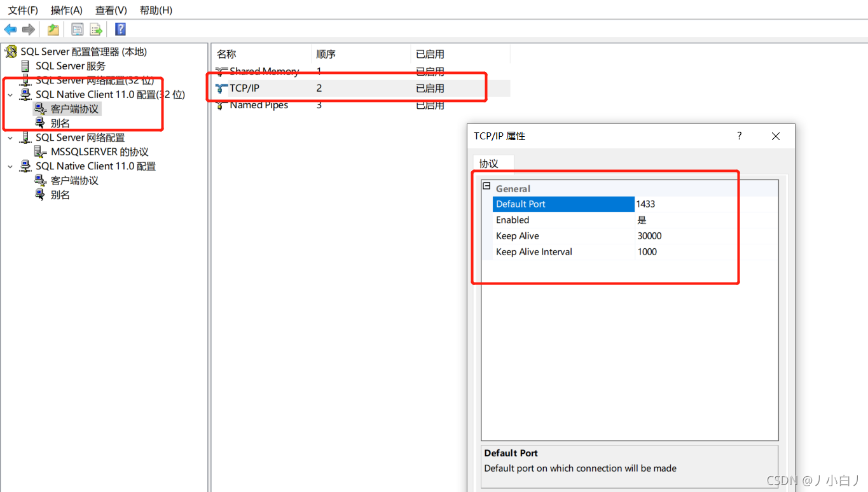Select the Keep Alive property name
The width and height of the screenshot is (868, 492).
pyautogui.click(x=518, y=235)
